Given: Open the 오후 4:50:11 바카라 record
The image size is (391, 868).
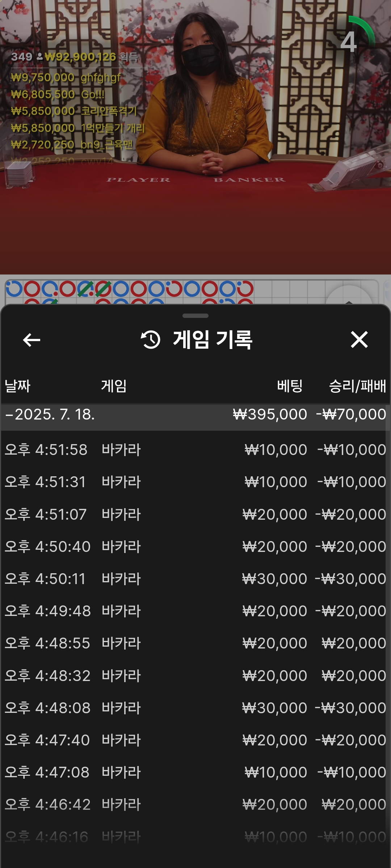Looking at the screenshot, I should coord(195,579).
